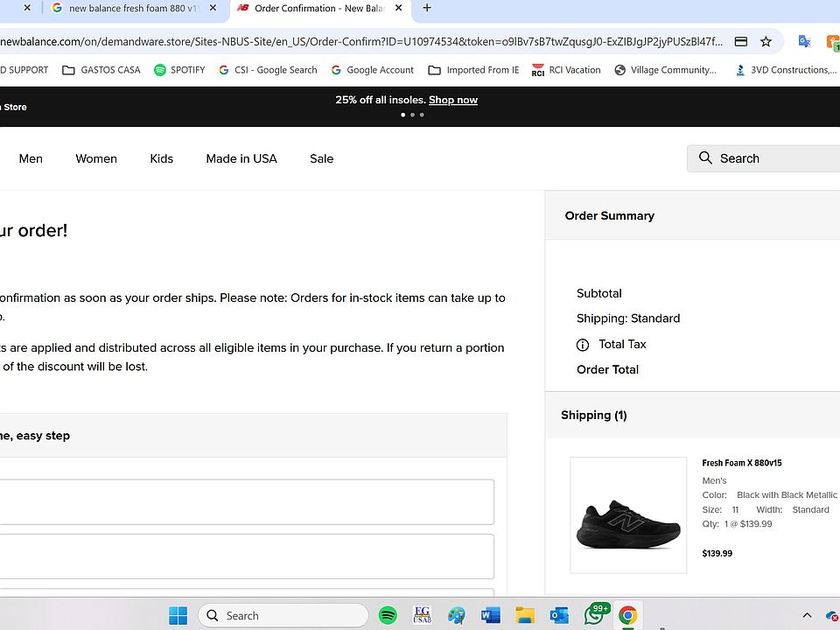Show hidden system tray icons
The image size is (840, 630).
807,615
